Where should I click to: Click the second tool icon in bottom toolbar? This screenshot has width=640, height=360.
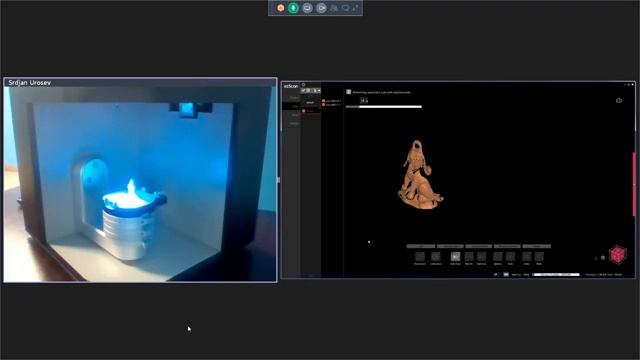coord(436,256)
